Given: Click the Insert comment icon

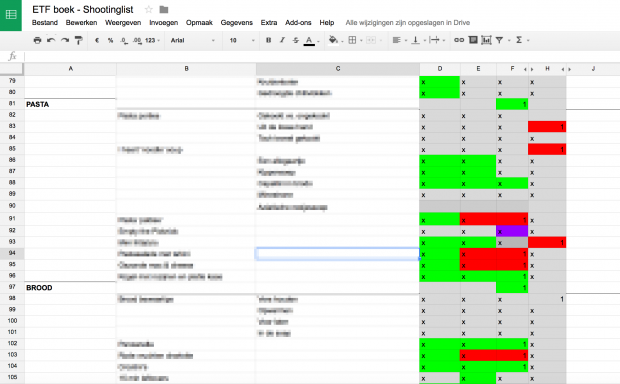Looking at the screenshot, I should 473,40.
